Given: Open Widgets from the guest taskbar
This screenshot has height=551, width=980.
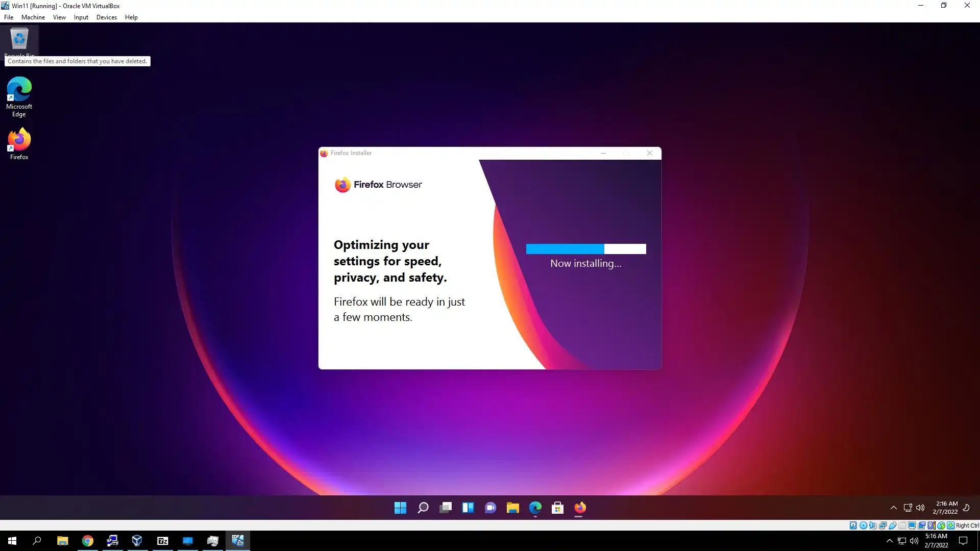Looking at the screenshot, I should [x=468, y=508].
